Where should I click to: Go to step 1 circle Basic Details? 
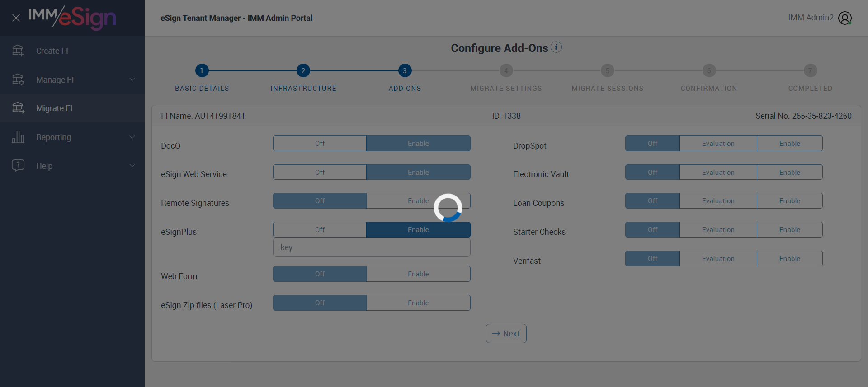(202, 70)
